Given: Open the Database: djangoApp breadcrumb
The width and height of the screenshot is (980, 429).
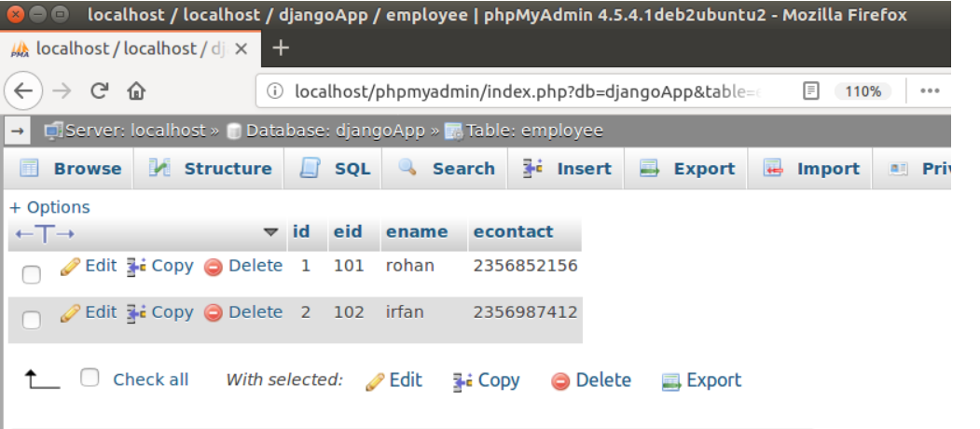Looking at the screenshot, I should point(325,131).
